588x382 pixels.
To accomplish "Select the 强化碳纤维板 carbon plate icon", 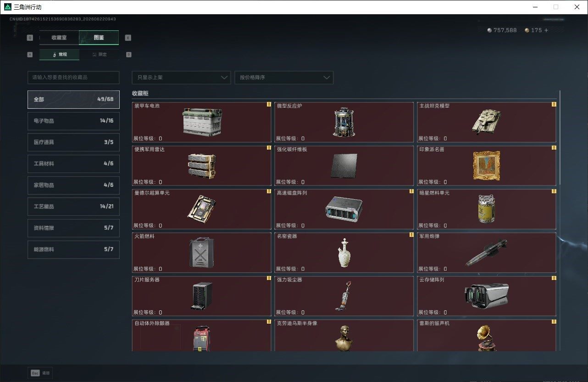I will [x=344, y=166].
